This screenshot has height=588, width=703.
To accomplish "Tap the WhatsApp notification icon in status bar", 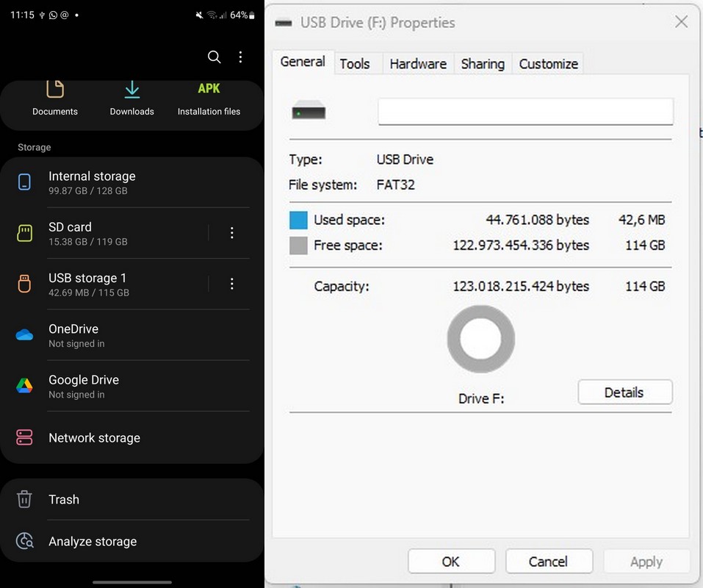I will coord(53,15).
